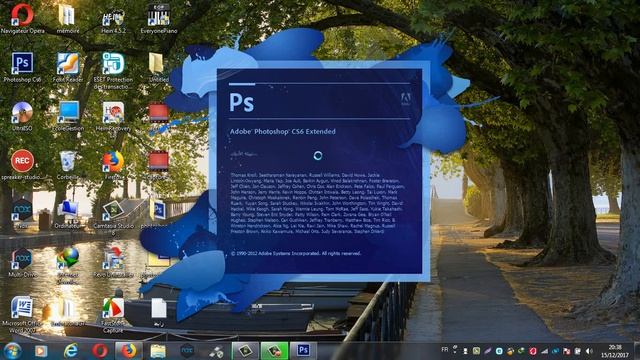Click the Adobe Photoshop CS6 Extended title text

coord(282,131)
